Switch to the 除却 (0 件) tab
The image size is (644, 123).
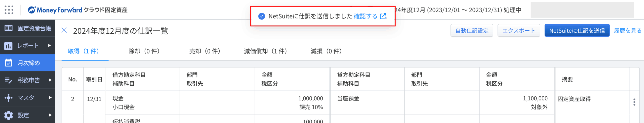[x=144, y=51]
